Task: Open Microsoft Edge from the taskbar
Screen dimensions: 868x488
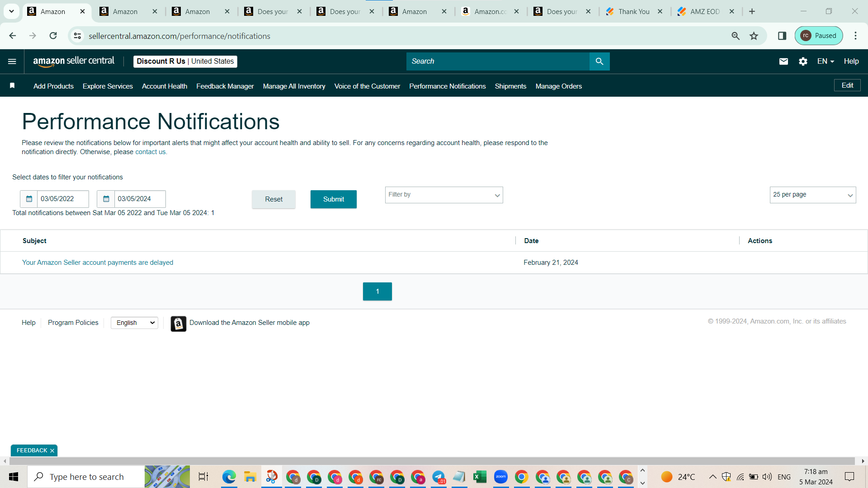Action: [229, 477]
